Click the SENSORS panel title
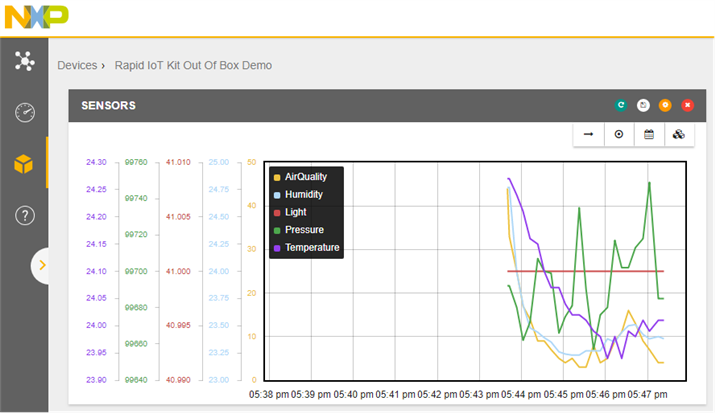 click(109, 106)
